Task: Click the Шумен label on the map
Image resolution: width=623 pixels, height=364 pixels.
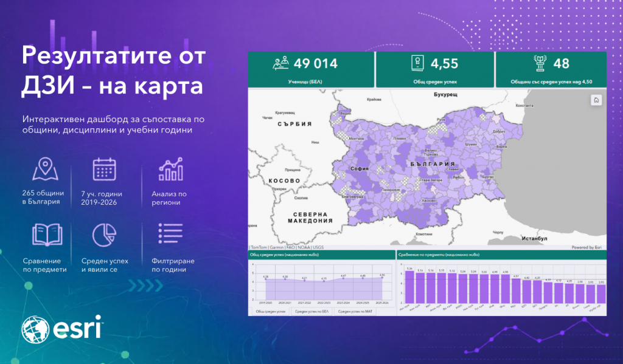Action: (x=471, y=145)
